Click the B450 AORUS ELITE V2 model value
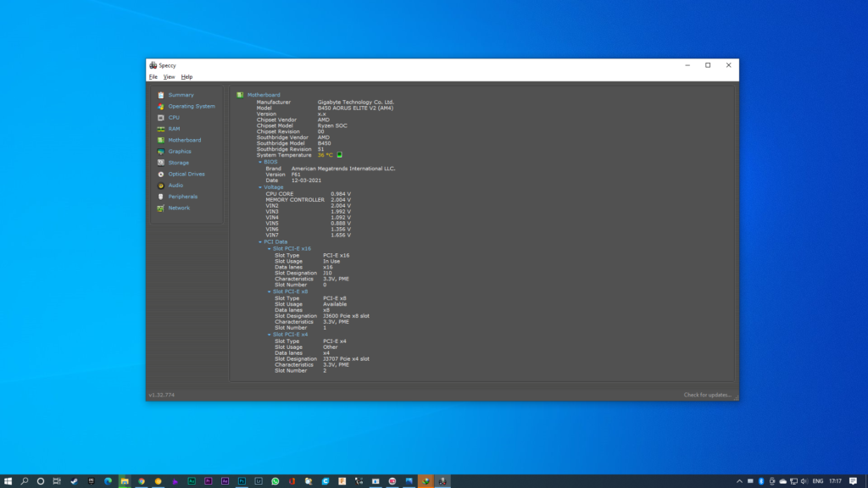 click(355, 108)
